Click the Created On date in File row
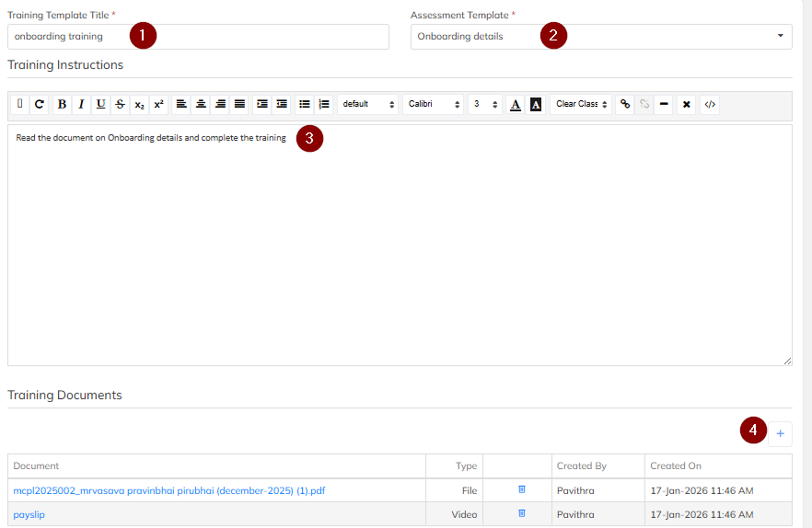Image resolution: width=812 pixels, height=528 pixels. (702, 490)
